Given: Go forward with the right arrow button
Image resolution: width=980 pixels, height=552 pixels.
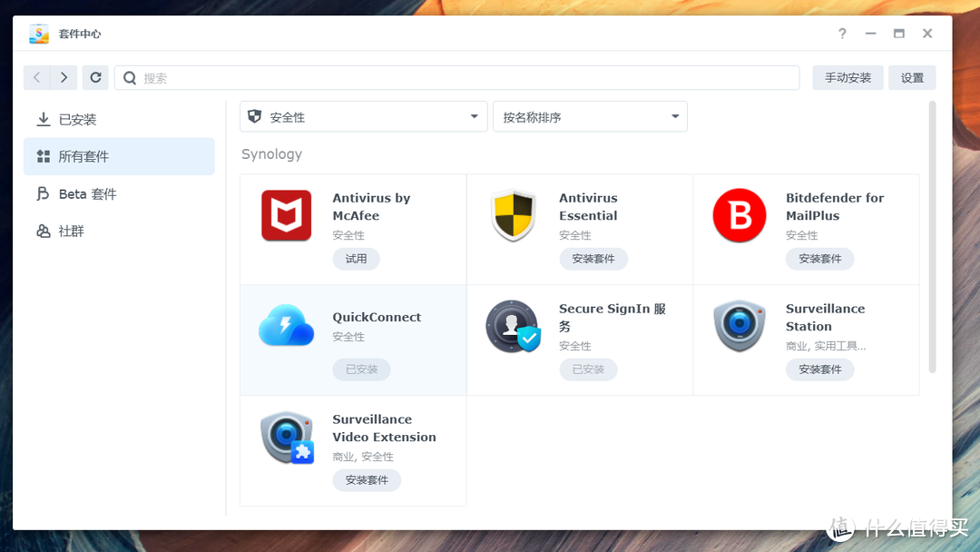Looking at the screenshot, I should click(64, 77).
